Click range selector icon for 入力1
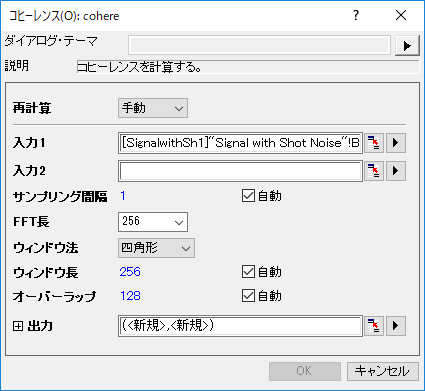This screenshot has width=425, height=391. point(374,143)
